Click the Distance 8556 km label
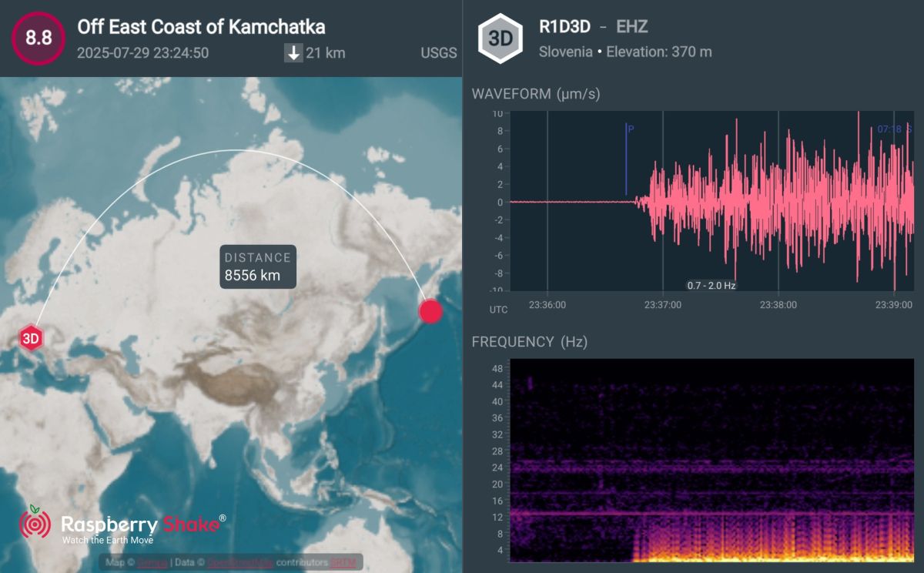This screenshot has height=573, width=924. pos(258,266)
